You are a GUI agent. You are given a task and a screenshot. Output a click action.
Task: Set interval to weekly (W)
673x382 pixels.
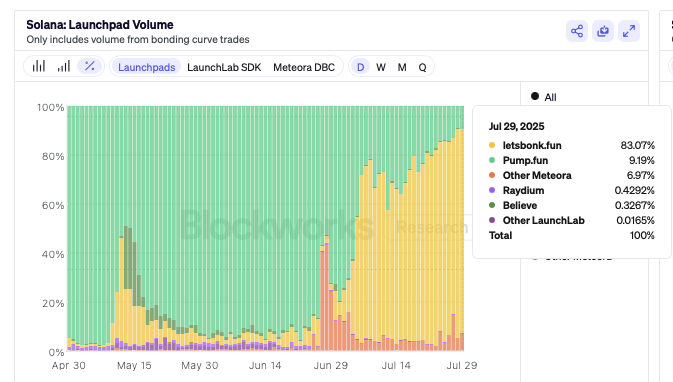click(x=381, y=67)
